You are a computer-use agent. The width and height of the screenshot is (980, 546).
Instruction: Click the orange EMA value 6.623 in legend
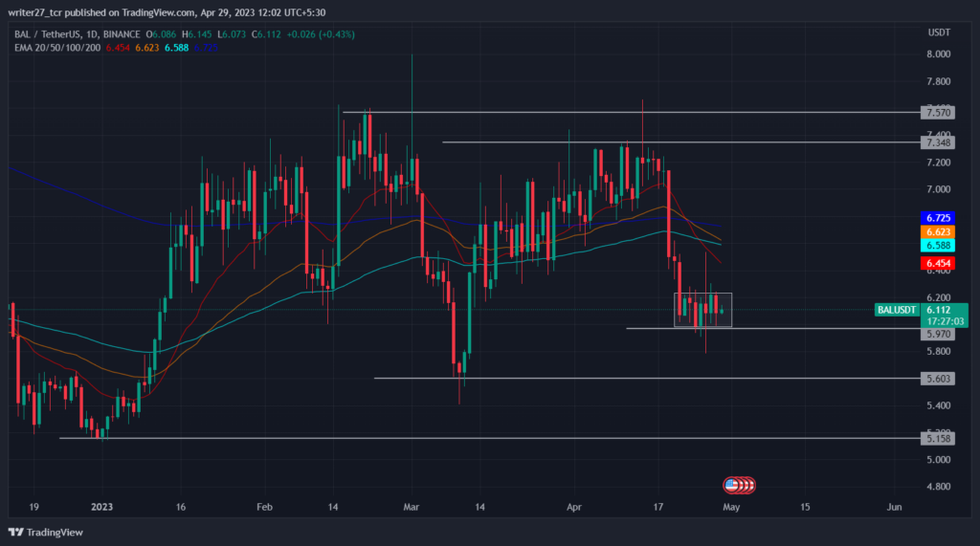[146, 48]
